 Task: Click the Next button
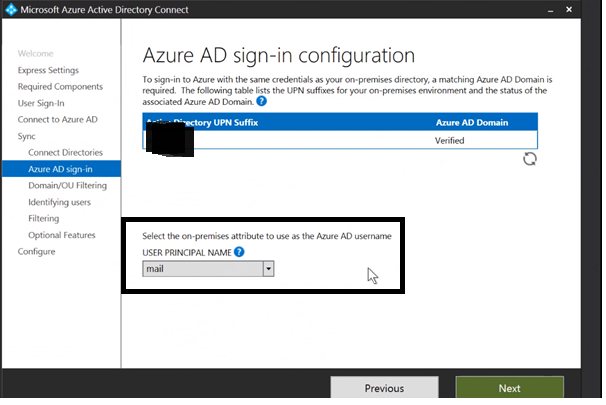(509, 388)
